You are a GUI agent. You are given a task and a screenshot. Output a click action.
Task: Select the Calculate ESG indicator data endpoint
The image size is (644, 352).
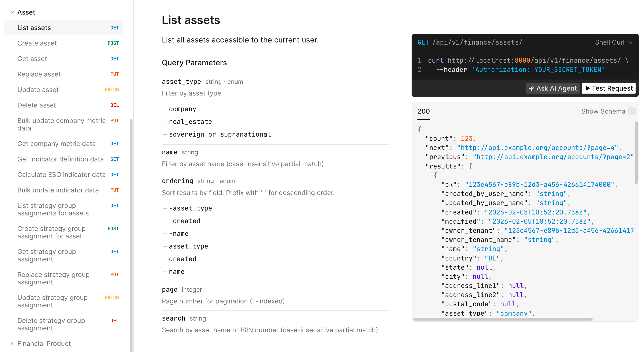(61, 174)
